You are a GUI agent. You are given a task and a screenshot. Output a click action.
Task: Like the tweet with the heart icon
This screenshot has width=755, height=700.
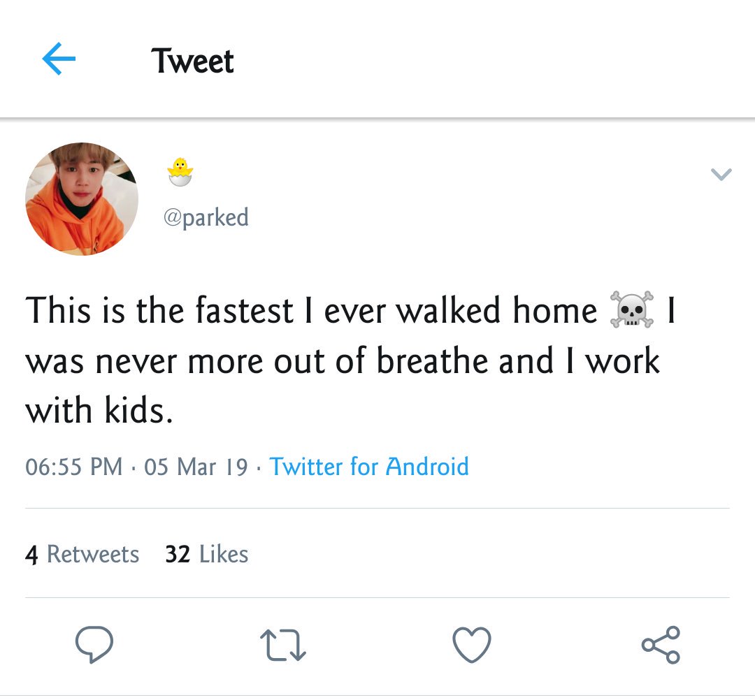[x=472, y=645]
